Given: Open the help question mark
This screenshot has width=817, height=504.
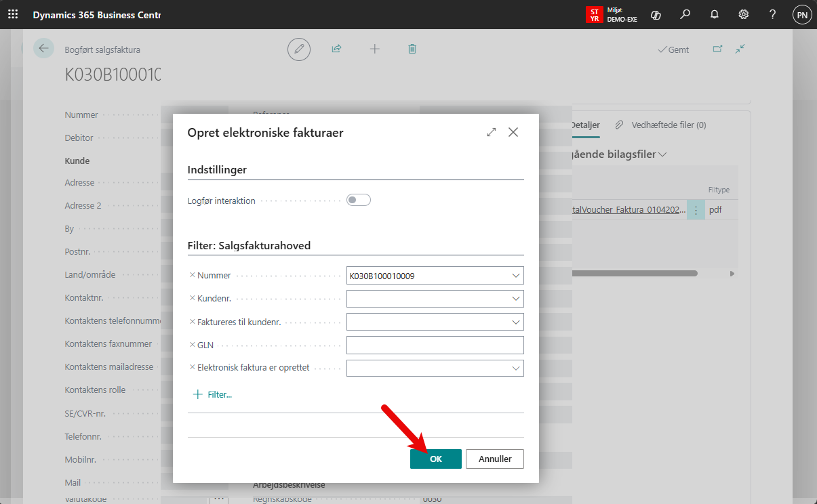Looking at the screenshot, I should click(x=772, y=14).
